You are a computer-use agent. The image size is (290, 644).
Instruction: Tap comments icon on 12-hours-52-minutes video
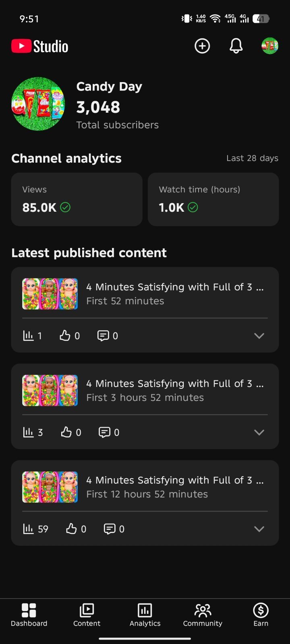(110, 529)
